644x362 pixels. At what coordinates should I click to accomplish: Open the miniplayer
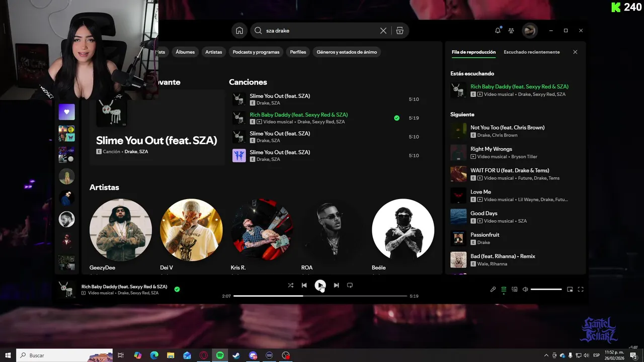pyautogui.click(x=570, y=289)
